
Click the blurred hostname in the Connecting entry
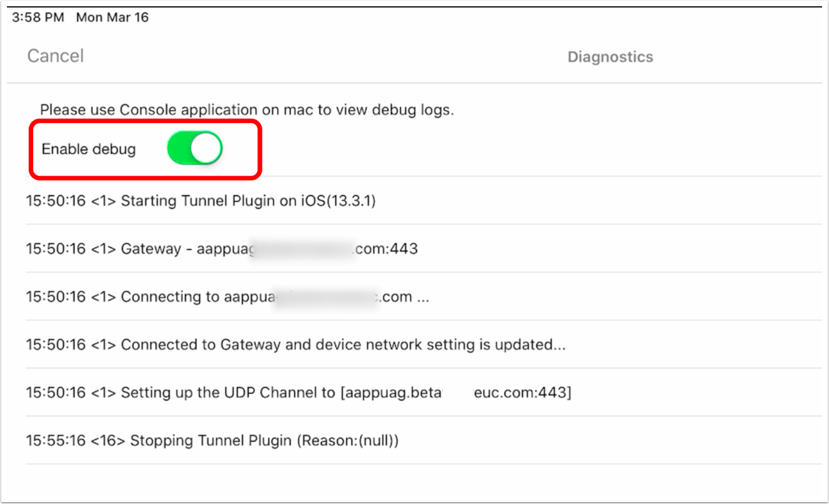click(x=327, y=297)
